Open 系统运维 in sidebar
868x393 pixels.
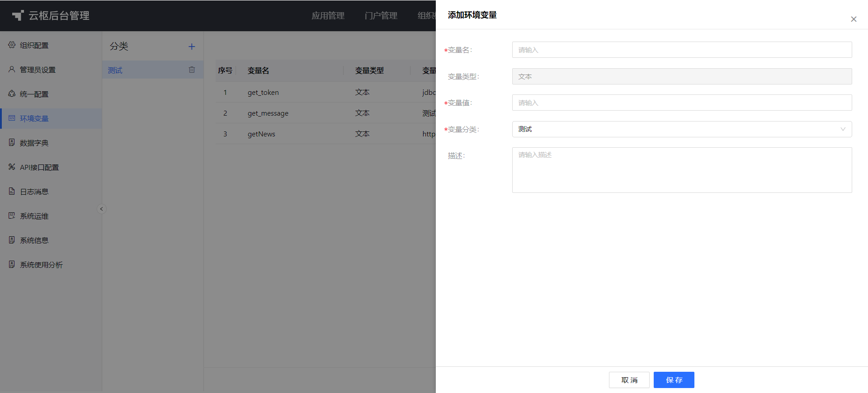click(51, 216)
